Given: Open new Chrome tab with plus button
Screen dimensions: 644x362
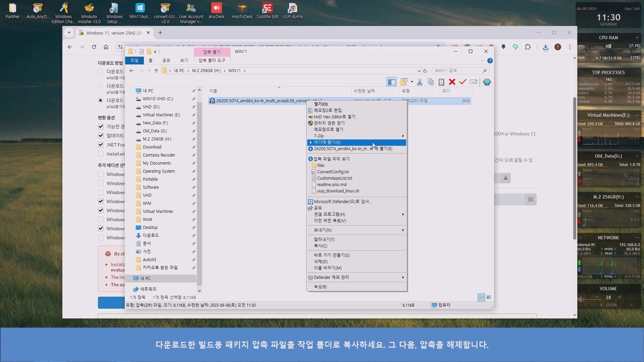Looking at the screenshot, I should point(160,33).
